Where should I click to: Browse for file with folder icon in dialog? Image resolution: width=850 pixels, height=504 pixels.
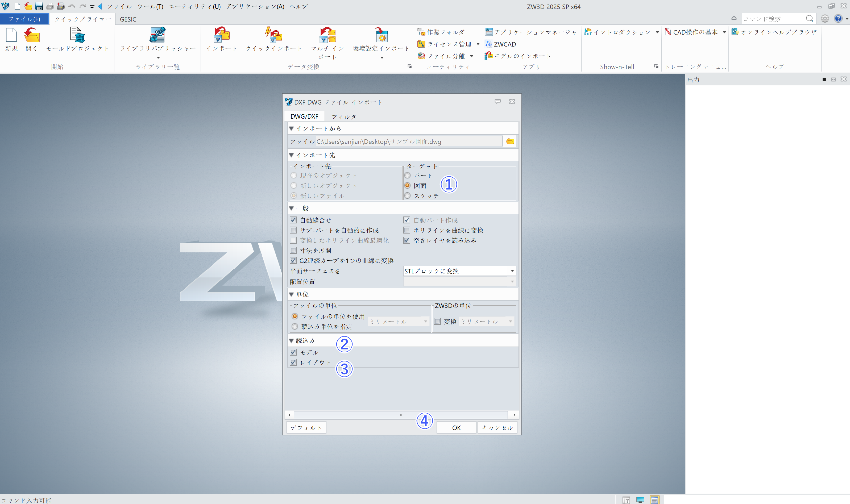509,141
